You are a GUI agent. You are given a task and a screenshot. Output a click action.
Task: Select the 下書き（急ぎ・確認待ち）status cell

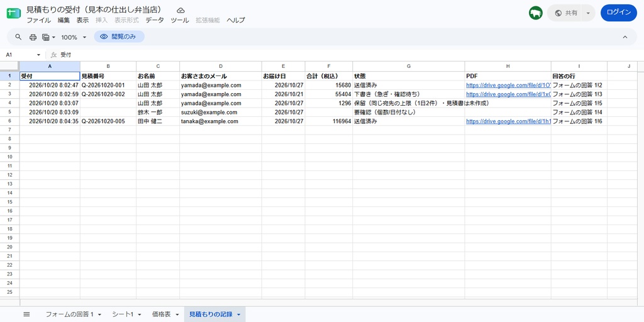point(409,94)
